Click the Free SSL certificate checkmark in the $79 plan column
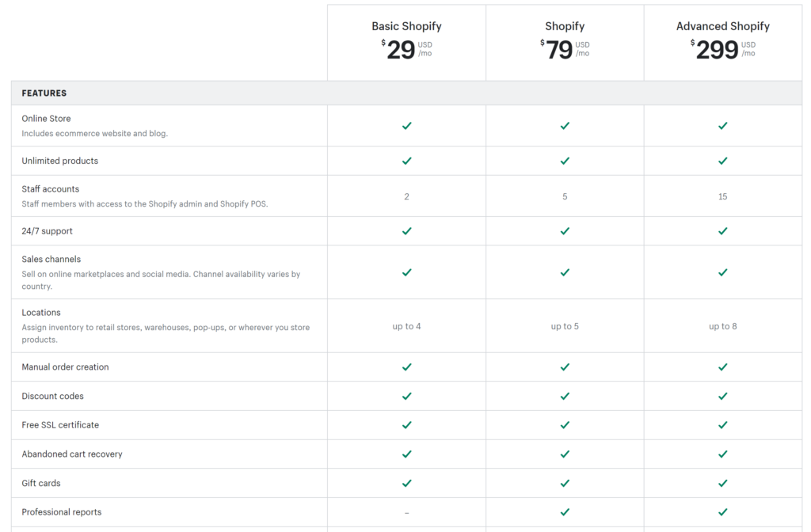 pos(565,425)
